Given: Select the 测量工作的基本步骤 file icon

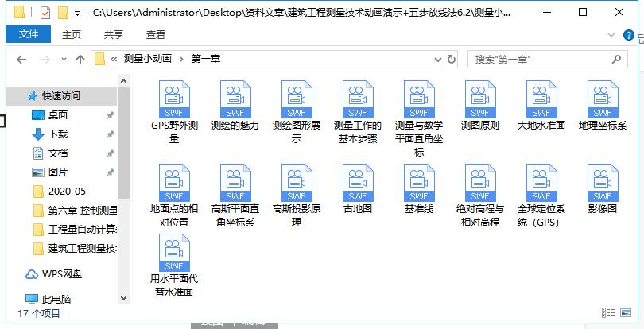Looking at the screenshot, I should pos(358,99).
